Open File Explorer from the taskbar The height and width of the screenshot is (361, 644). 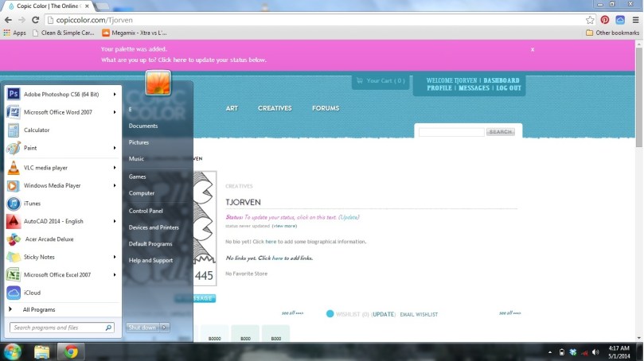coord(41,351)
